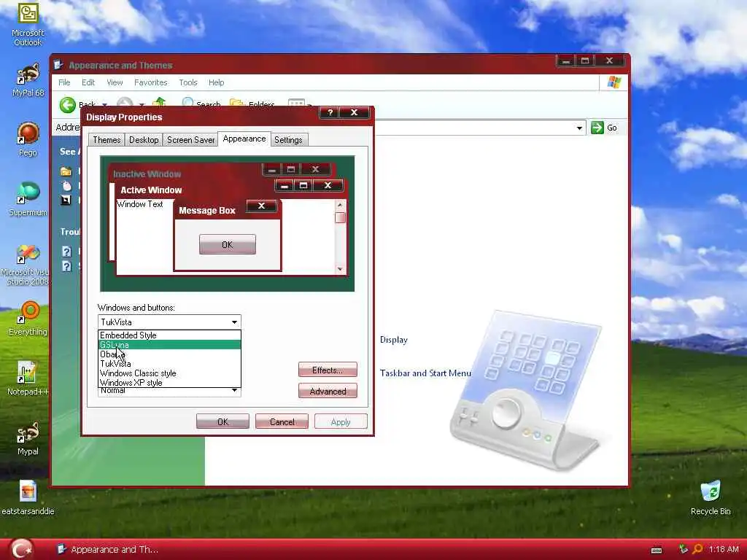
Task: Click Cancel in Display Properties
Action: coord(282,421)
